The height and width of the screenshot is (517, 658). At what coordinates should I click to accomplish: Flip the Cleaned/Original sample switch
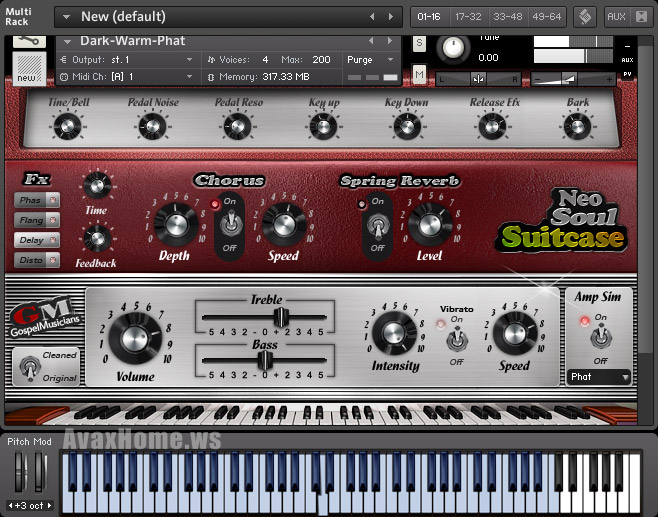pos(30,368)
